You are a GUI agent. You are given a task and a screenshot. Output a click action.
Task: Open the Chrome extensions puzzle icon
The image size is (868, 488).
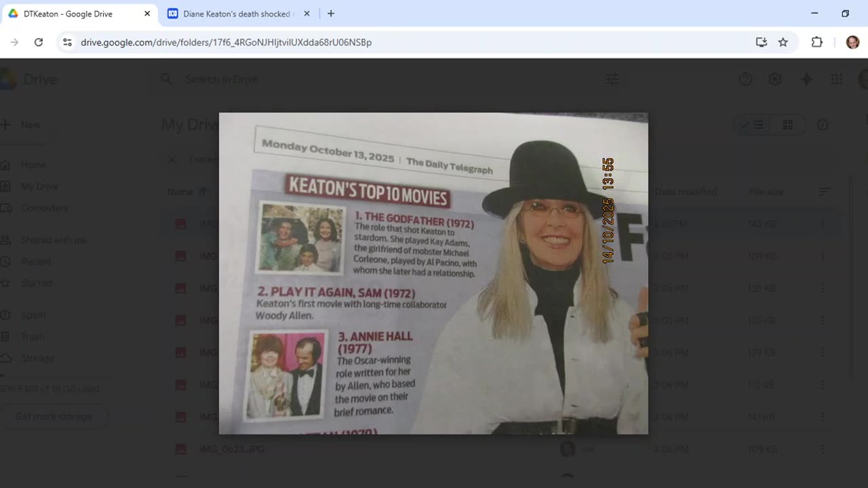pos(817,42)
